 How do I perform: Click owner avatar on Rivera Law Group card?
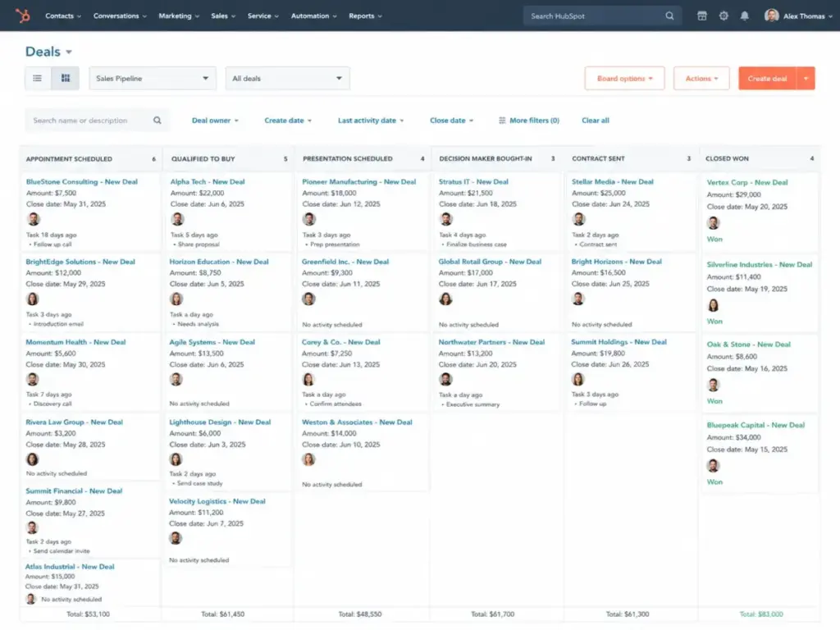pos(33,459)
